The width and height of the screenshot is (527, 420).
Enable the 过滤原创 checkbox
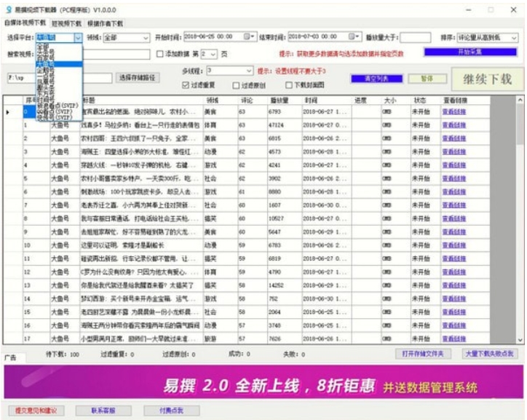click(x=235, y=85)
